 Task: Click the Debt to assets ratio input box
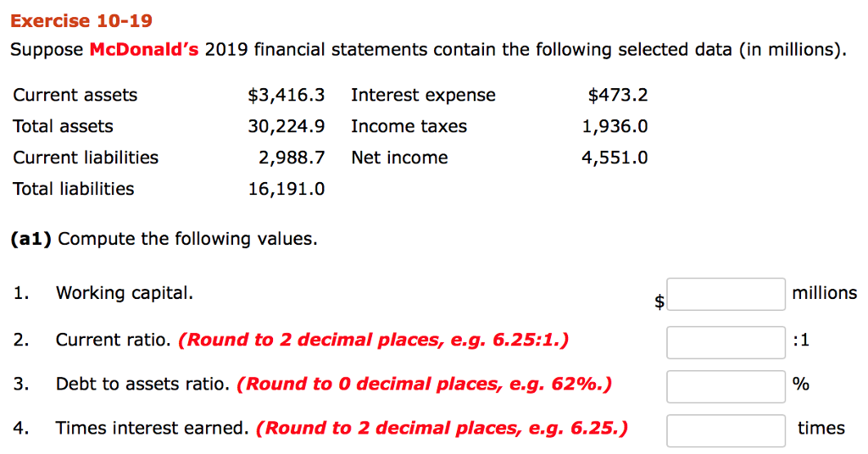[726, 386]
